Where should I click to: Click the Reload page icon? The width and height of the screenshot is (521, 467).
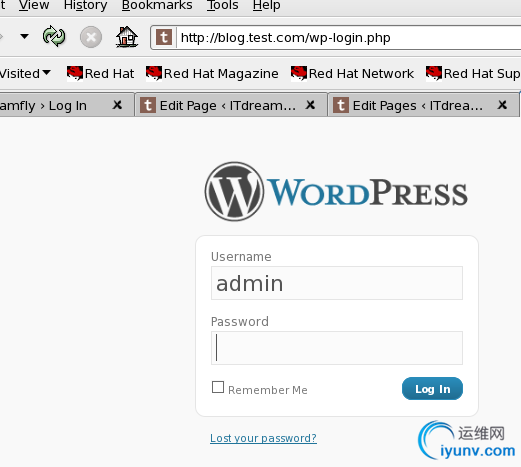pyautogui.click(x=54, y=36)
